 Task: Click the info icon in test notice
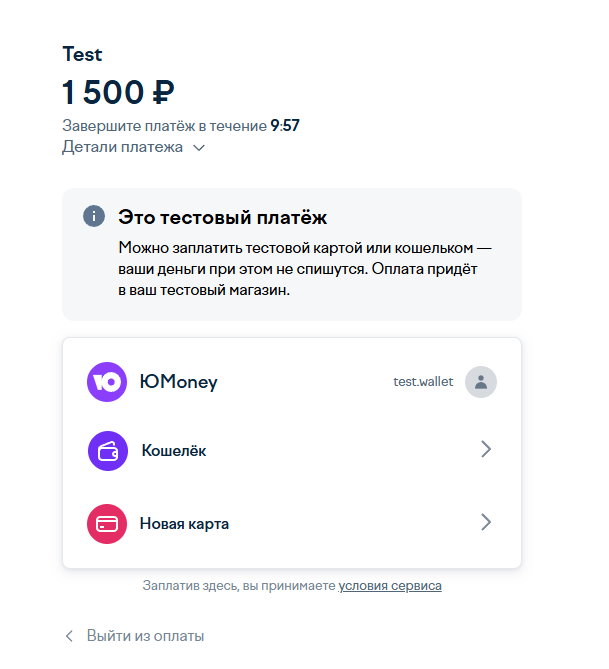(x=94, y=217)
